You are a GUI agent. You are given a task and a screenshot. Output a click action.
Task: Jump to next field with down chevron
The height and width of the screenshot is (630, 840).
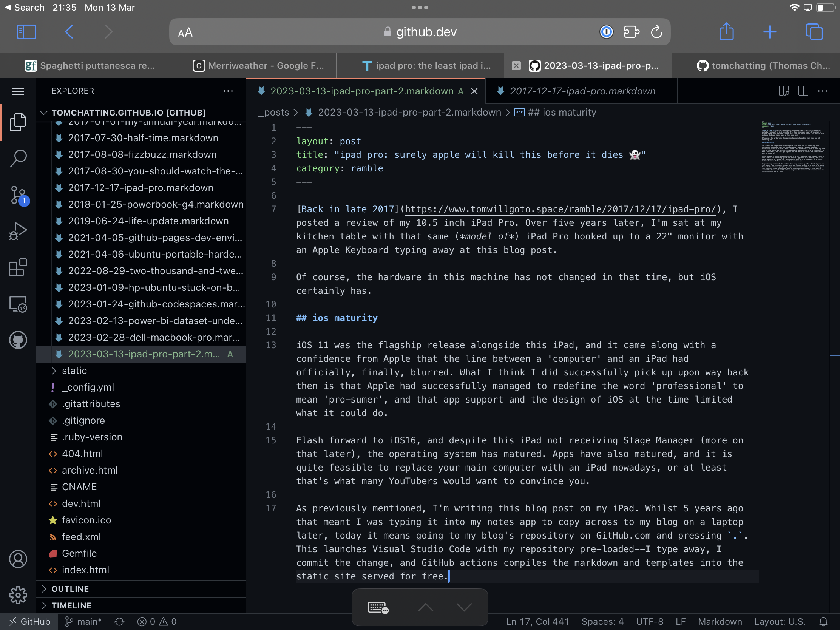[464, 607]
